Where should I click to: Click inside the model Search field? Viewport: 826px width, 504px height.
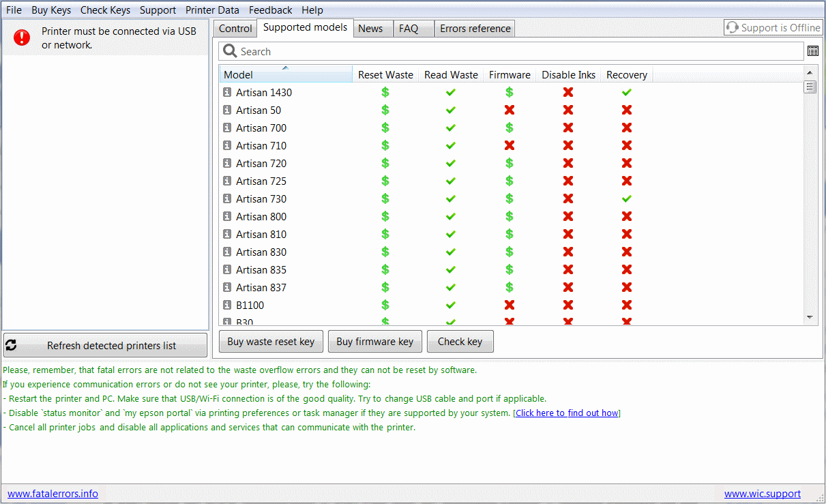click(x=512, y=52)
